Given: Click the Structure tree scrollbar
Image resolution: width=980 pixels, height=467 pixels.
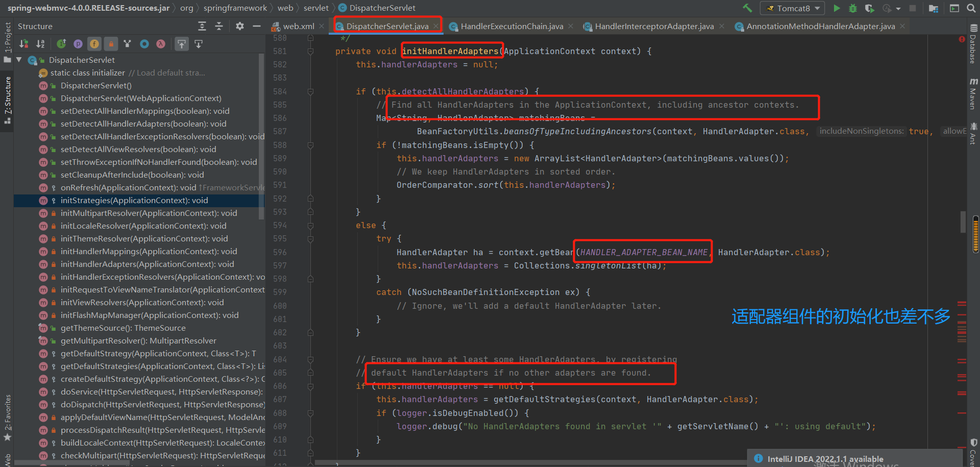Looking at the screenshot, I should [x=262, y=137].
